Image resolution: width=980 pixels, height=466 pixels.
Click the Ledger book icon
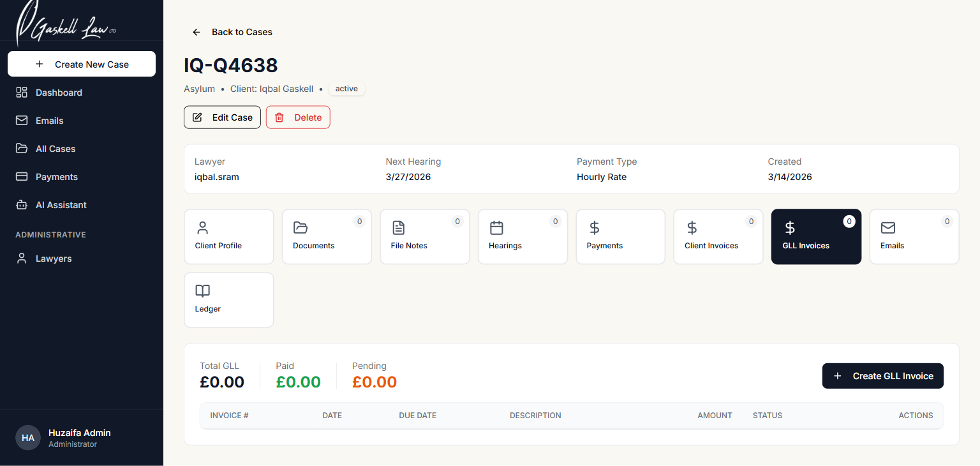tap(202, 290)
